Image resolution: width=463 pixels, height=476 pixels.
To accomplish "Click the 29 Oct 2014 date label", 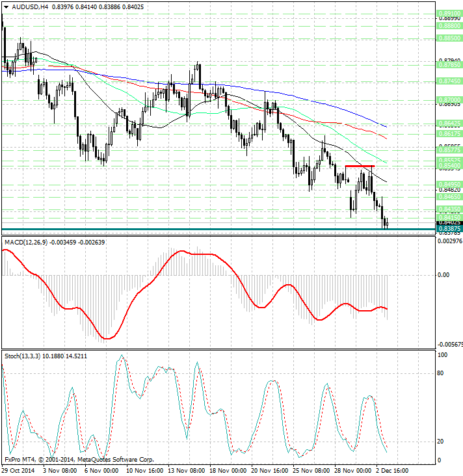I will [x=18, y=469].
